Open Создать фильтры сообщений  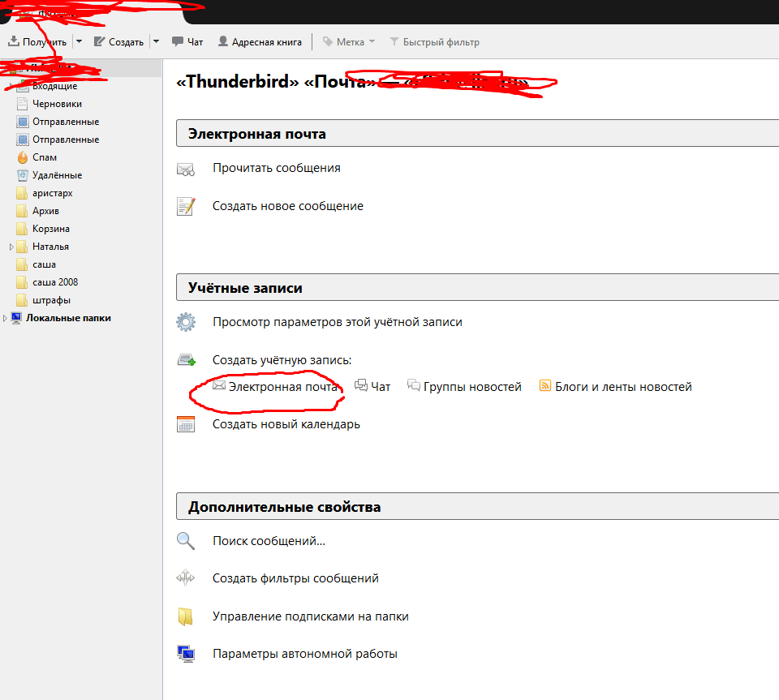(x=295, y=578)
